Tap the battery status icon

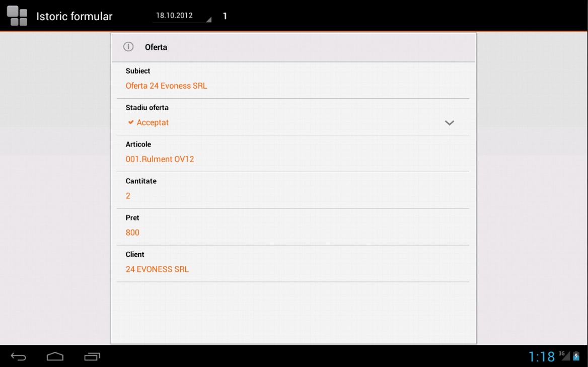click(576, 356)
